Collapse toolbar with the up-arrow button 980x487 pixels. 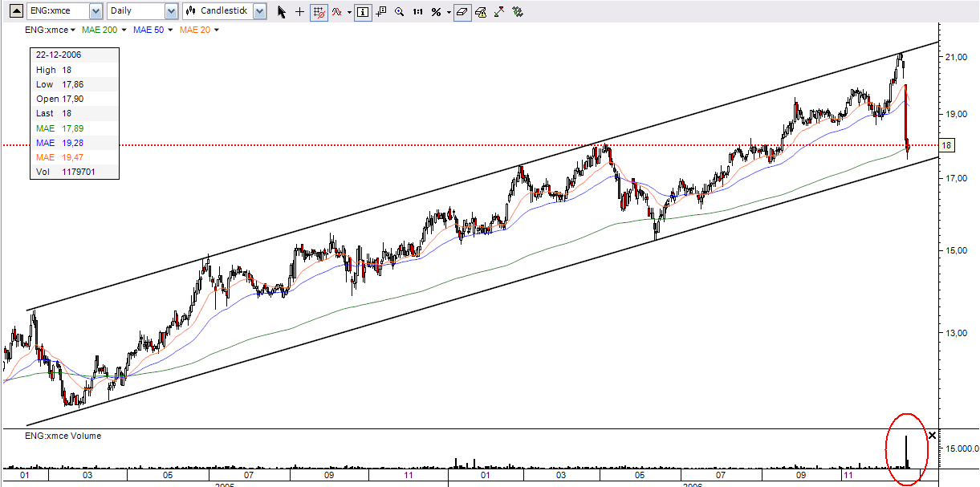tap(14, 11)
